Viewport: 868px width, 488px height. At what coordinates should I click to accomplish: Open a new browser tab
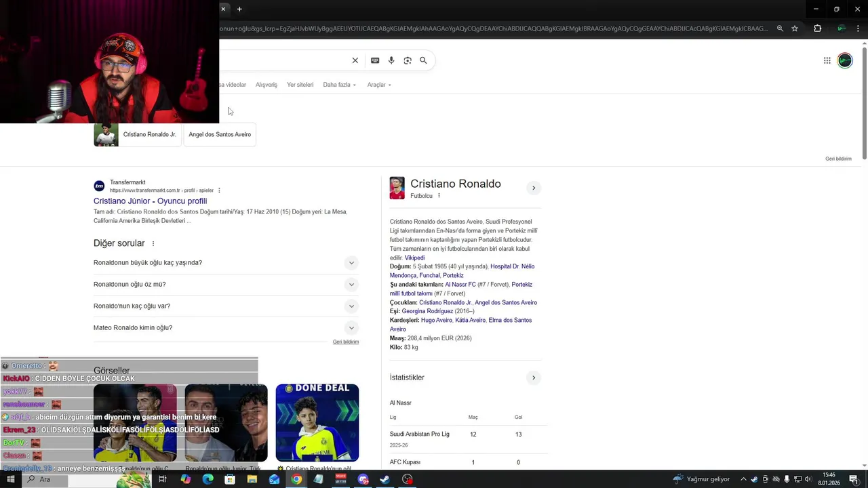click(239, 9)
